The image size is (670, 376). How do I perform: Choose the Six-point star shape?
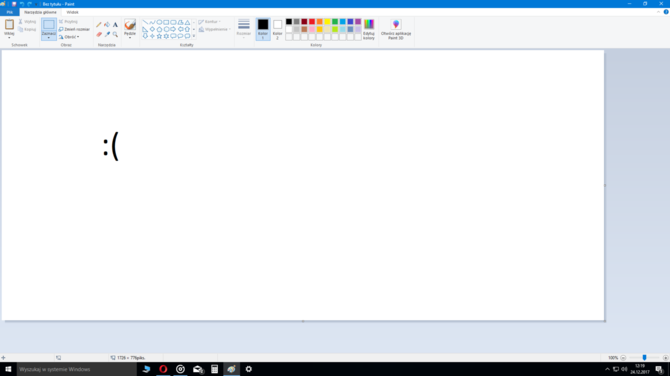(x=166, y=36)
